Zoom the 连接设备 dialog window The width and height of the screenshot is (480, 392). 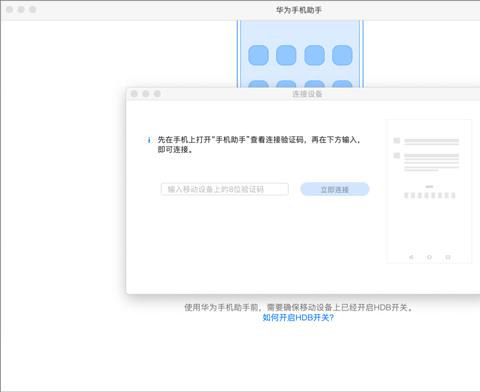tap(157, 94)
